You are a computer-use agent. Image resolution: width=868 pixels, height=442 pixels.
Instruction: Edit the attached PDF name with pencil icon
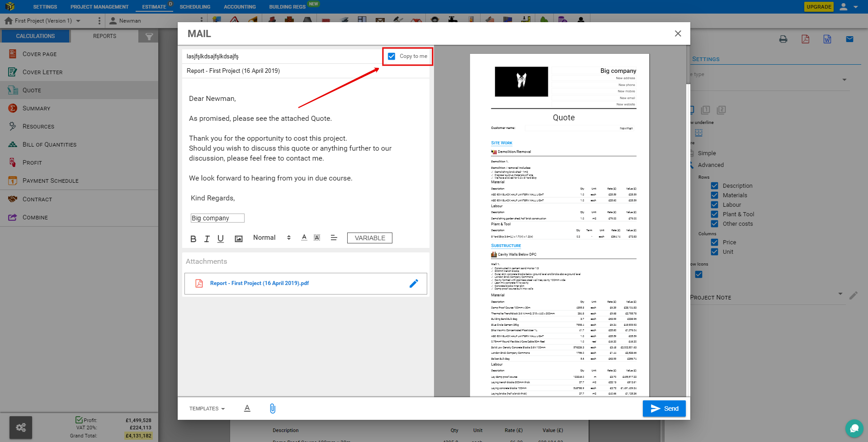point(414,283)
